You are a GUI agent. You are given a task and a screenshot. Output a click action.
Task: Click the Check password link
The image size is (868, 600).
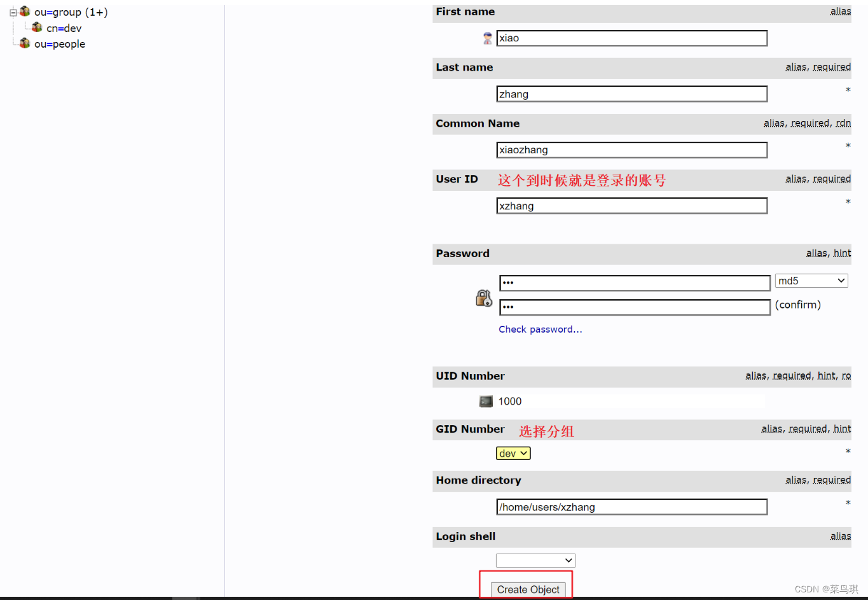tap(540, 329)
